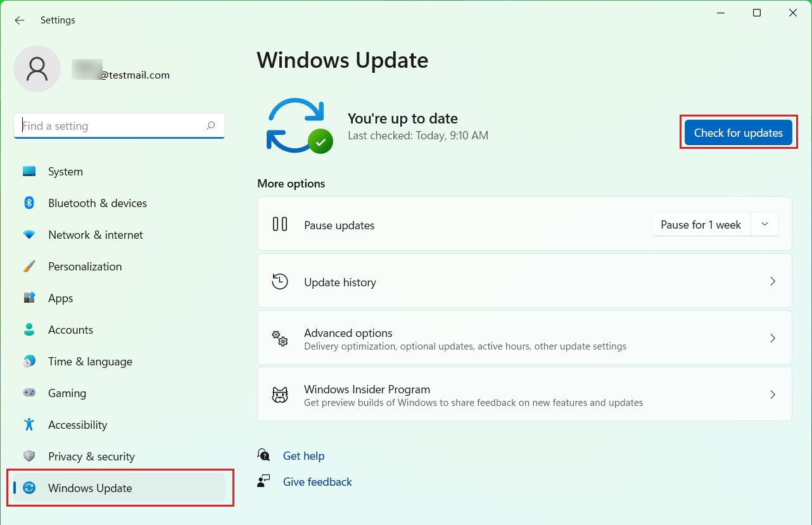This screenshot has width=812, height=525.
Task: Click the Give feedback link
Action: click(x=317, y=481)
